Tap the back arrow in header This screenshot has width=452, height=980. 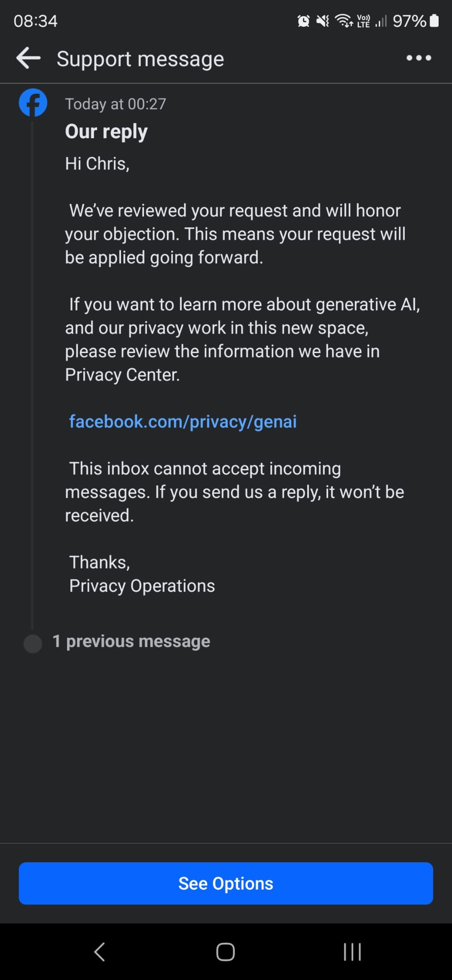(28, 58)
